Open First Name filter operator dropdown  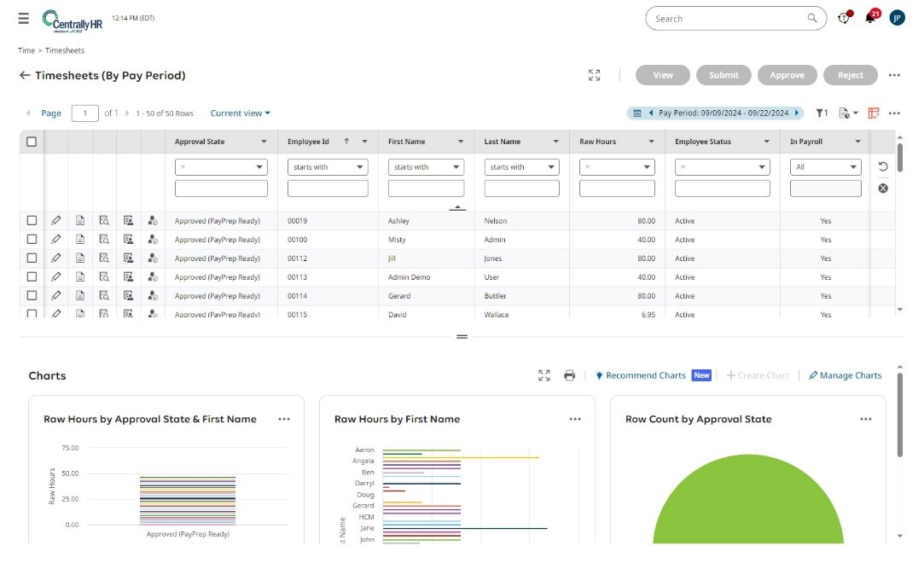coord(426,167)
